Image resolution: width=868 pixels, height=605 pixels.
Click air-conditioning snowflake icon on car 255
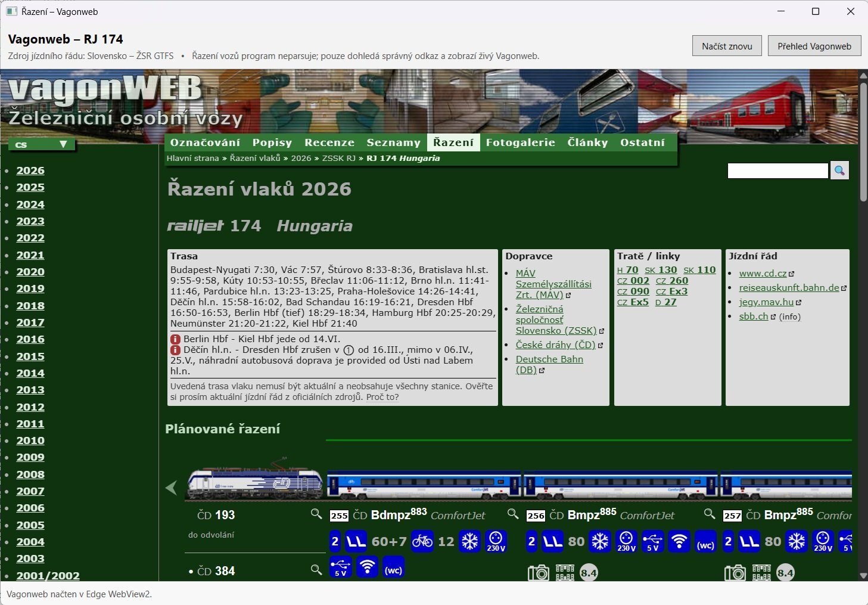(470, 541)
